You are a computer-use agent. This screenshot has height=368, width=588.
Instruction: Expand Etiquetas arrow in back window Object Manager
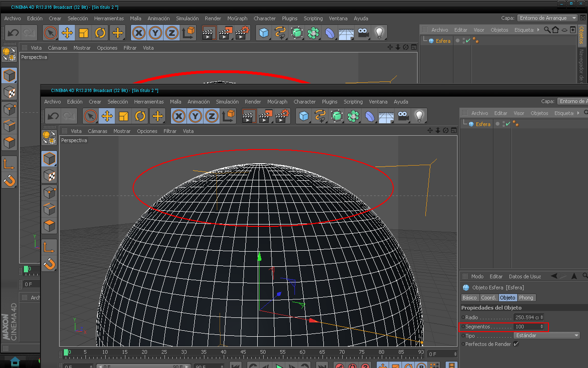pos(538,30)
